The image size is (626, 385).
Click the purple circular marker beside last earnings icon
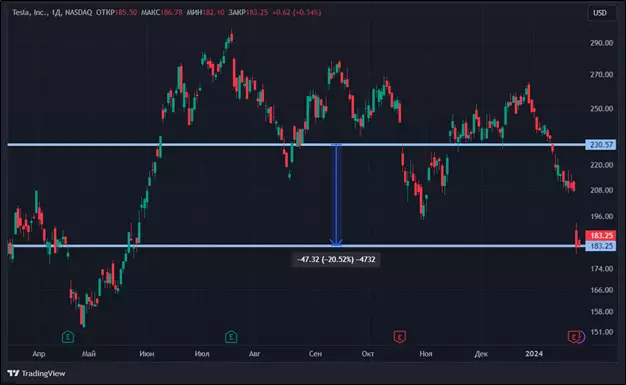tap(582, 337)
